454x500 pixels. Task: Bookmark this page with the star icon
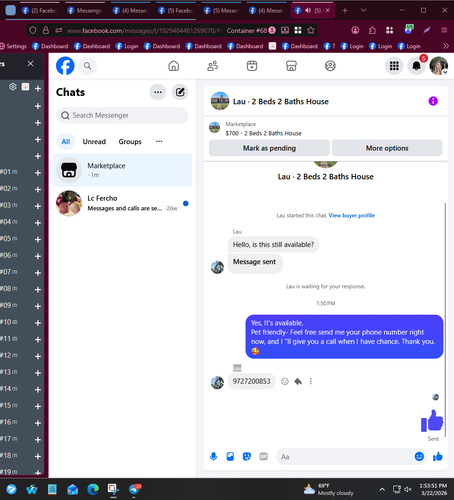311,31
